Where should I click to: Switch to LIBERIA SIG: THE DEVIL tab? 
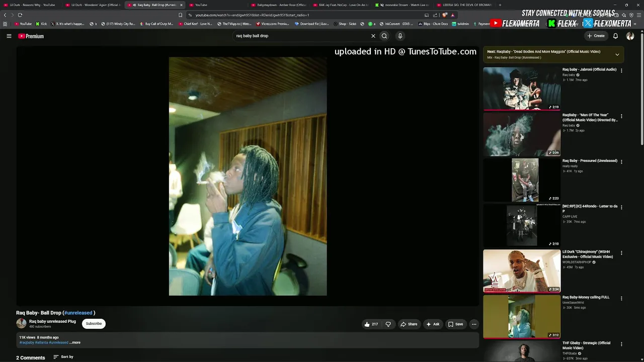point(464,5)
